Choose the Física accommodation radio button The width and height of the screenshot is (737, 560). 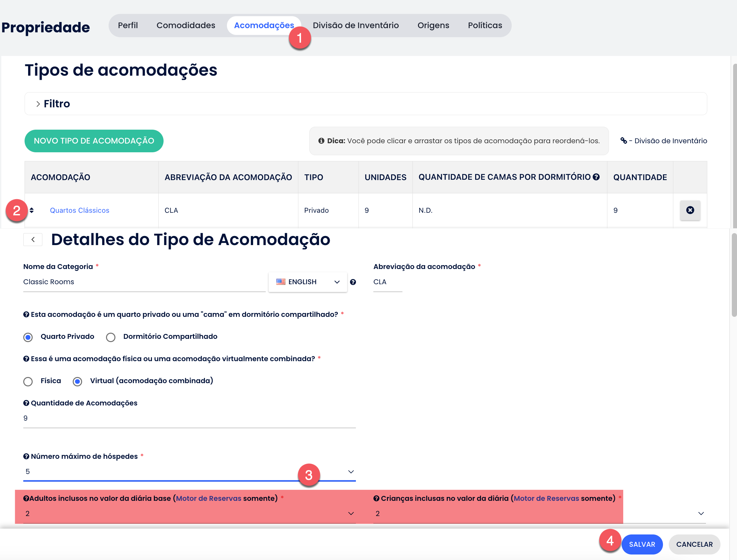coord(28,381)
